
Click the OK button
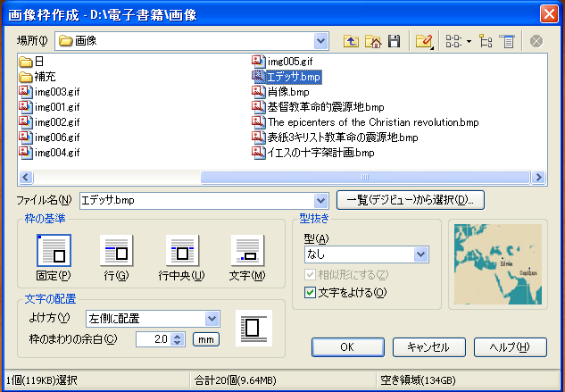pos(347,346)
